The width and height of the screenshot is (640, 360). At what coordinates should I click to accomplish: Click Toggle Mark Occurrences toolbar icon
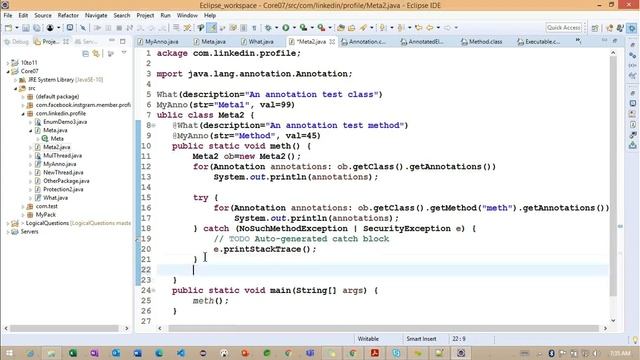pos(211,28)
